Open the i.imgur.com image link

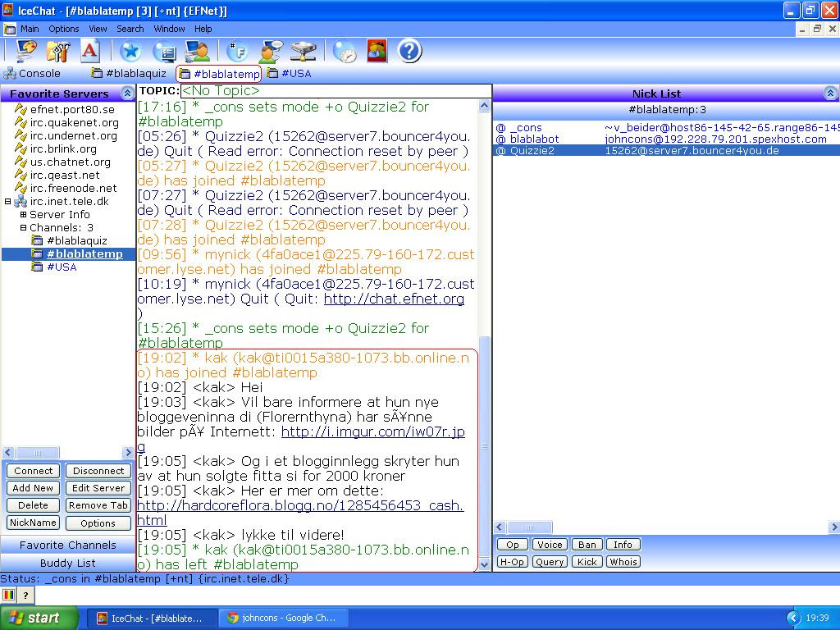373,431
